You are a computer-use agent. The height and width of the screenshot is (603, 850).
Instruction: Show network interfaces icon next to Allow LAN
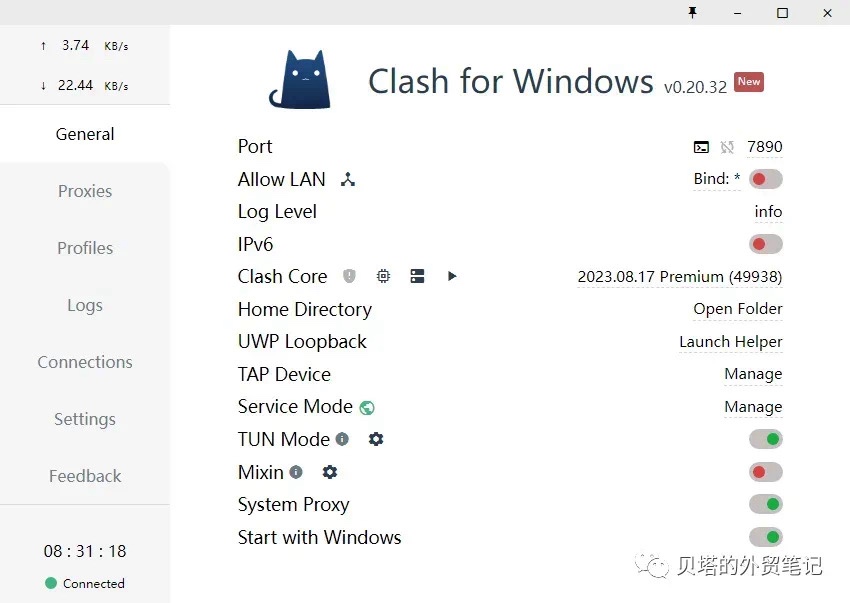(348, 180)
